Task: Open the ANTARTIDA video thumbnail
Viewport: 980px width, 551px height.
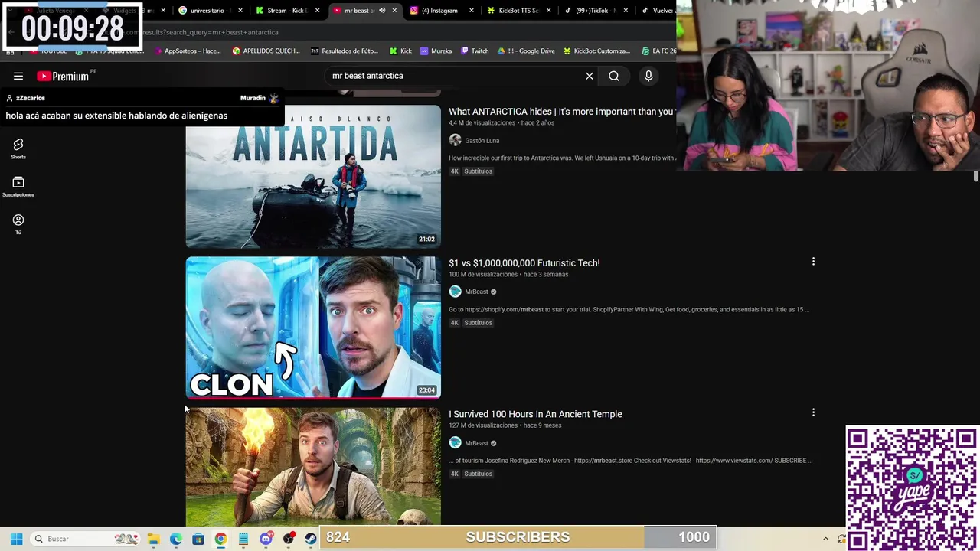Action: click(x=313, y=176)
